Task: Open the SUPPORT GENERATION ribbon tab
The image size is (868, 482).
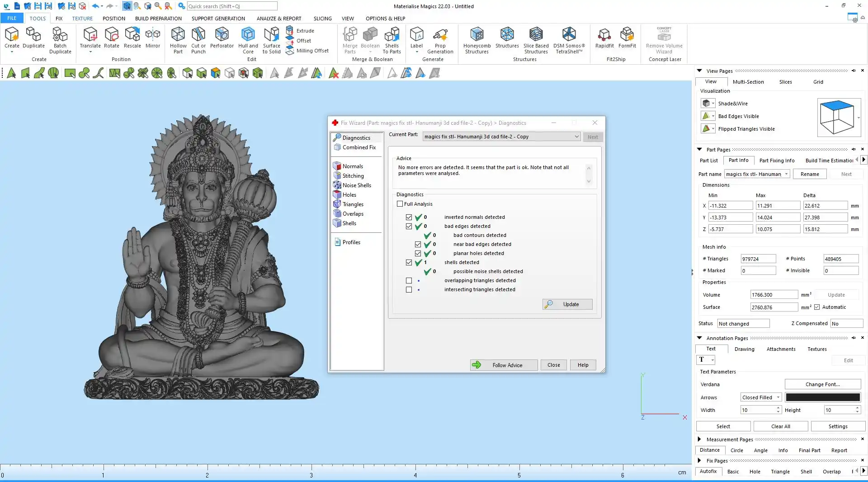Action: click(218, 19)
